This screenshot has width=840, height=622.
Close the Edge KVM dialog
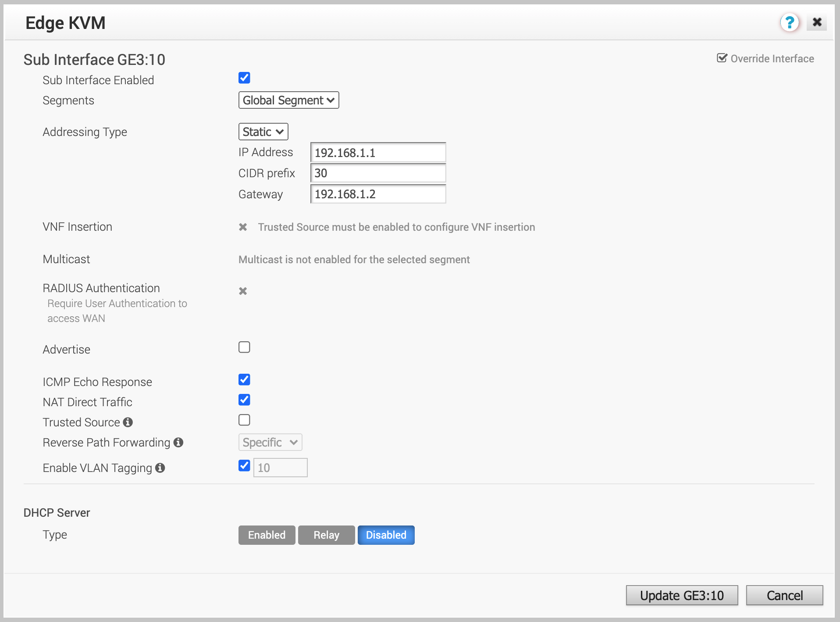(817, 22)
